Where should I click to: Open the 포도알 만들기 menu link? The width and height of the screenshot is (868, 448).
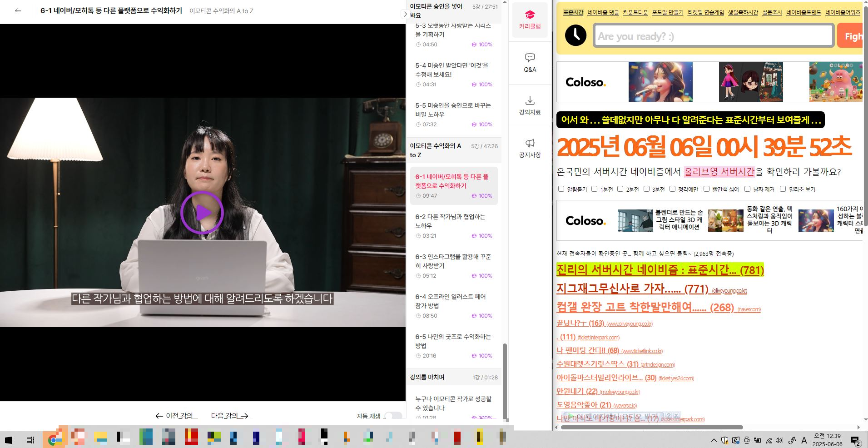[667, 12]
